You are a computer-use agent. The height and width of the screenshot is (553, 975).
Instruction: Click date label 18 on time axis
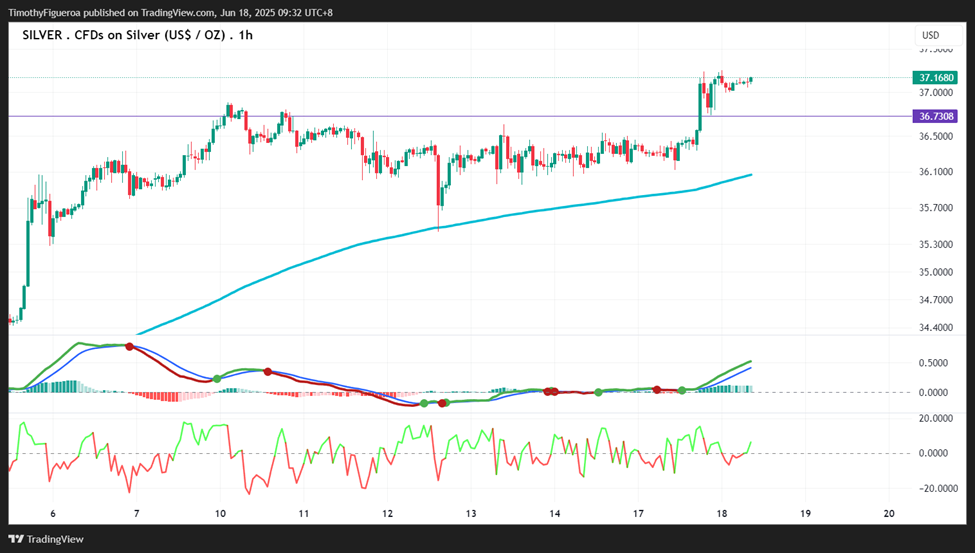pos(722,514)
